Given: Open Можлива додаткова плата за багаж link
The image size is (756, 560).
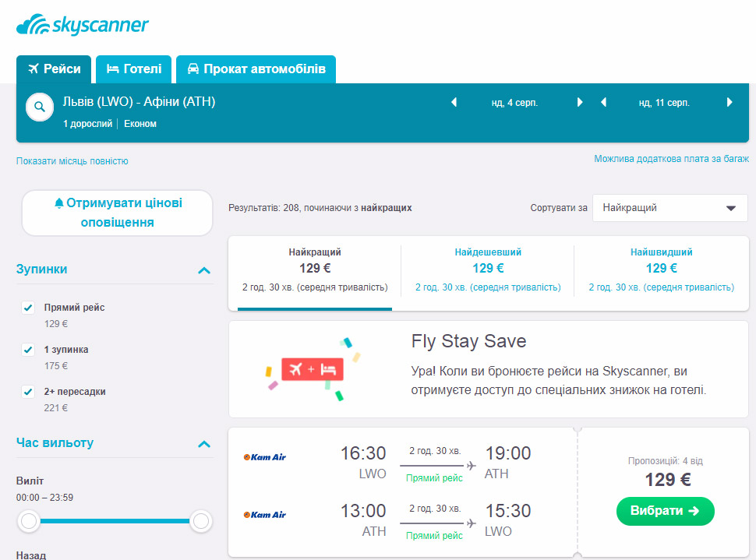Looking at the screenshot, I should [671, 159].
